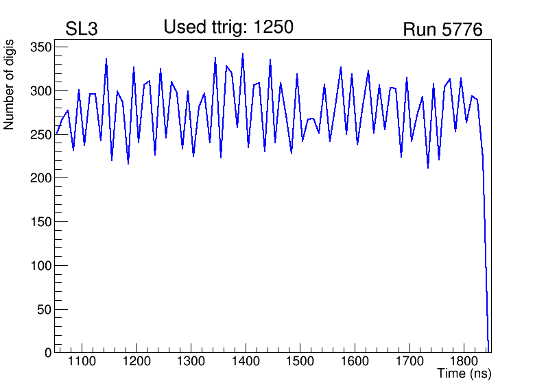Click the 1300 tick label on time axis
Image resolution: width=546 pixels, height=392 pixels.
click(x=191, y=361)
